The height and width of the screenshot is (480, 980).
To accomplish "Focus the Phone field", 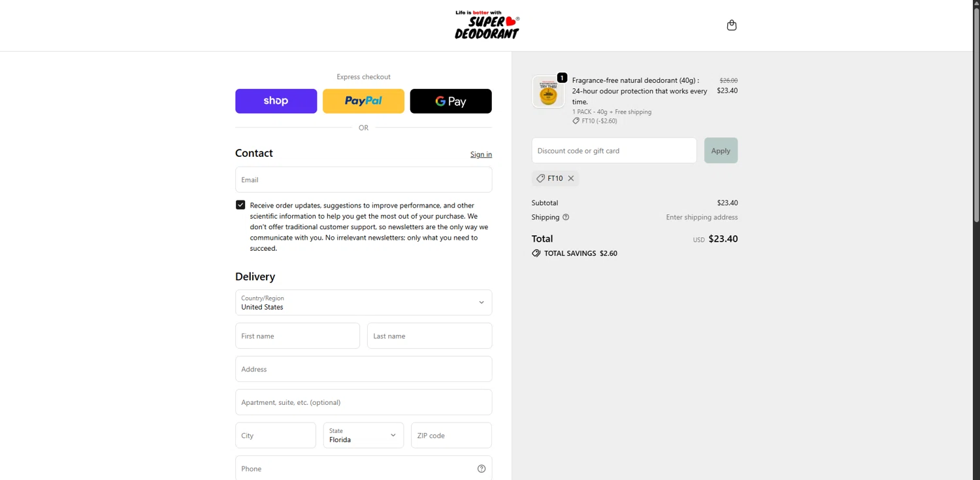I will [x=363, y=468].
